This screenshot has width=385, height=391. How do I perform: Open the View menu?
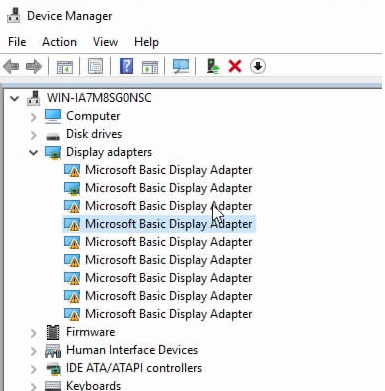(105, 42)
